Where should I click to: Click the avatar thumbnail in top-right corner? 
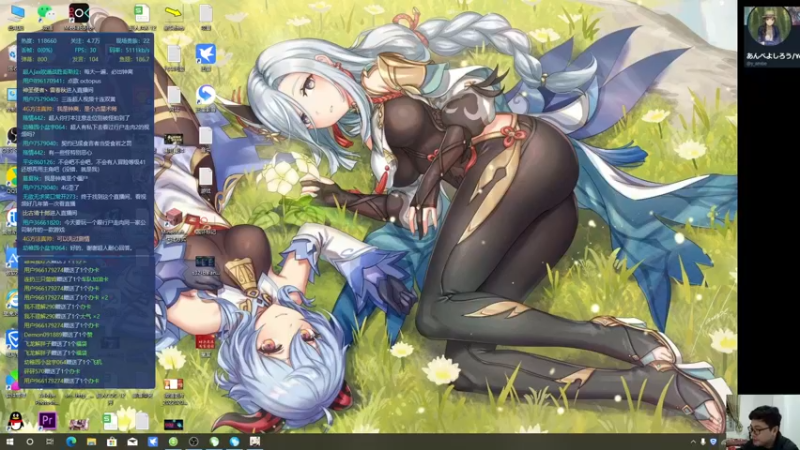click(769, 26)
